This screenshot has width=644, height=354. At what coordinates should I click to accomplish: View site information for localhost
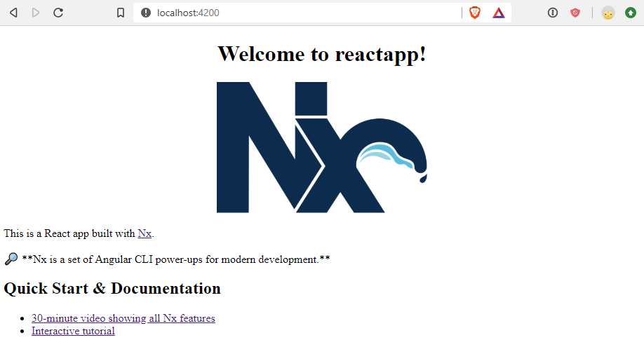click(146, 13)
